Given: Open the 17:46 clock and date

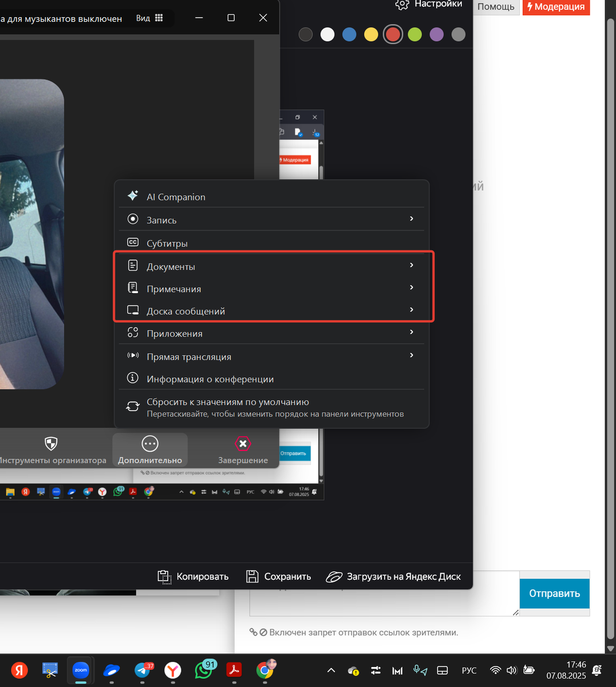Looking at the screenshot, I should (566, 670).
